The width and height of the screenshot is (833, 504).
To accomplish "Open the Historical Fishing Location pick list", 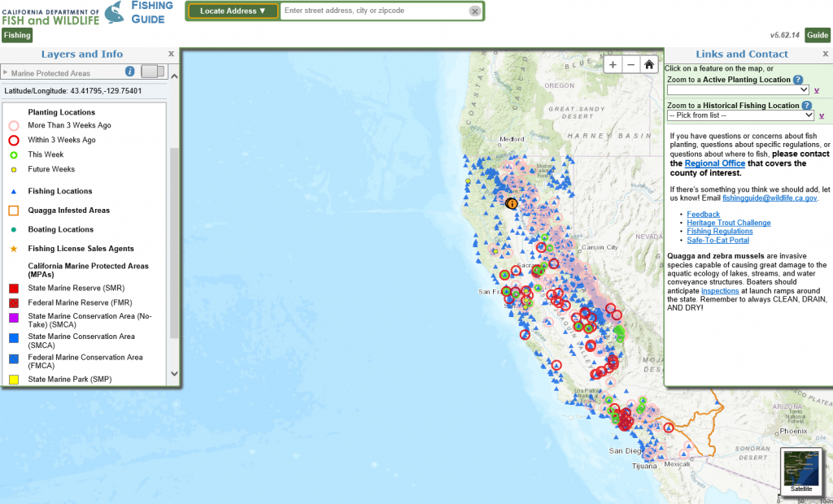I will point(740,115).
